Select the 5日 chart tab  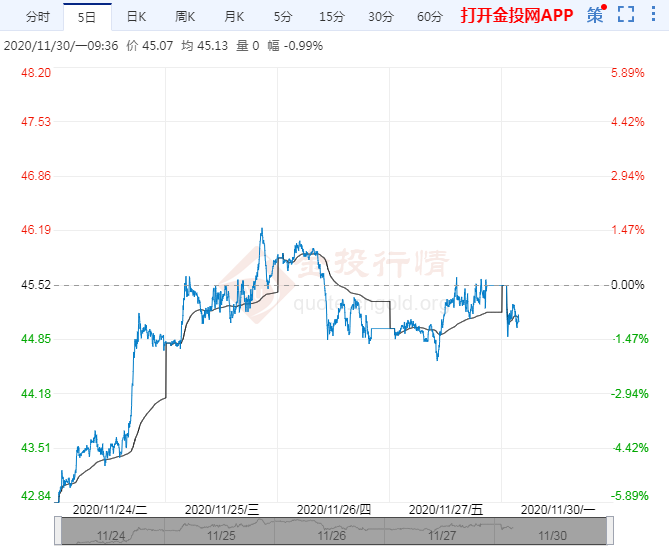tap(87, 16)
